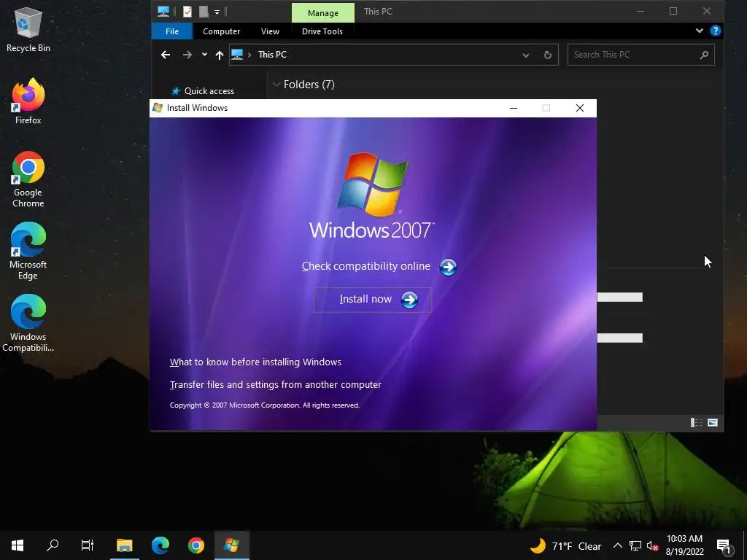This screenshot has width=747, height=560.
Task: Go up one level in Explorer
Action: (219, 55)
